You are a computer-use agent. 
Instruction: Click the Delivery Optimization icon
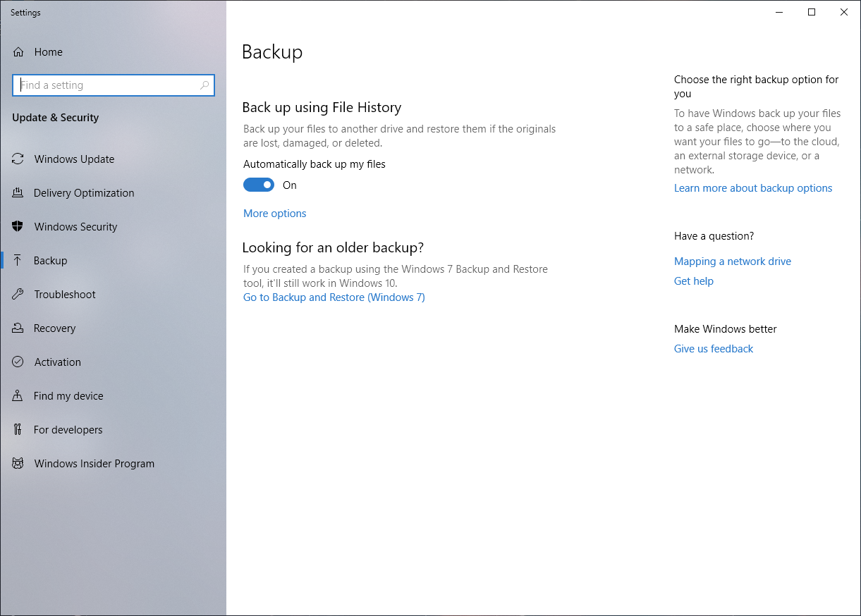18,193
